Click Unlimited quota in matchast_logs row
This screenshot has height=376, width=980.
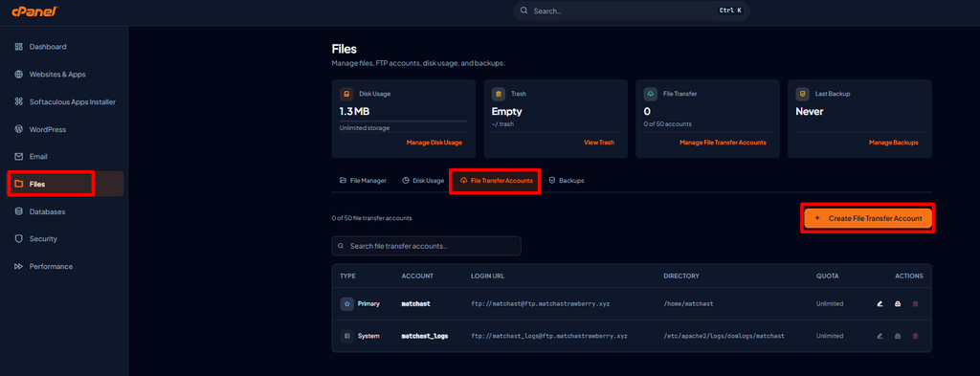(830, 336)
